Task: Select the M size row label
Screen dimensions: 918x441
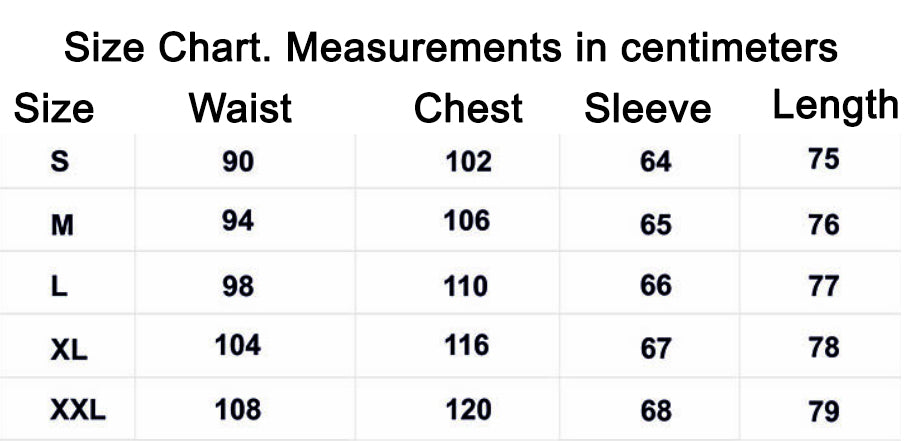Action: click(x=62, y=225)
